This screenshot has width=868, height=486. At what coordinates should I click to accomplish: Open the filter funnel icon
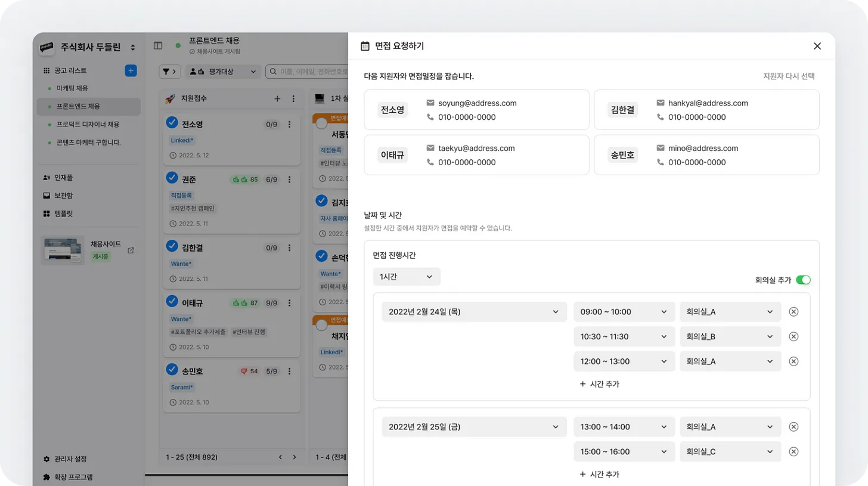[x=169, y=71]
